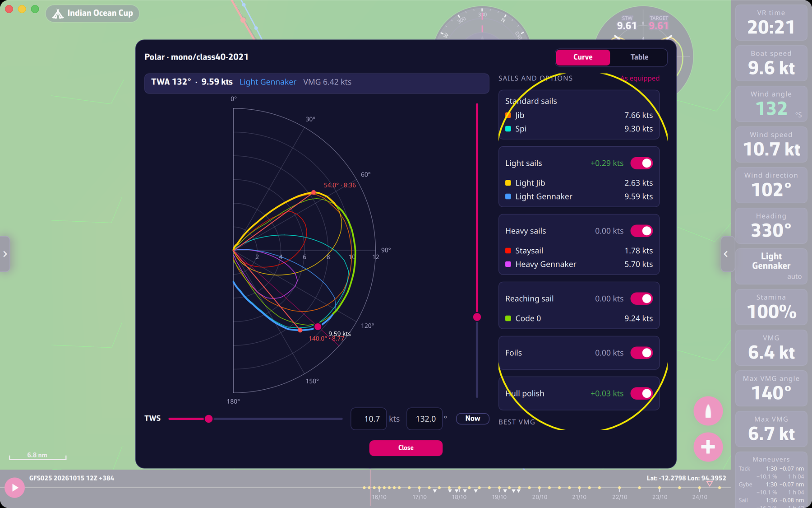812x508 pixels.
Task: Click the Now button
Action: (473, 419)
